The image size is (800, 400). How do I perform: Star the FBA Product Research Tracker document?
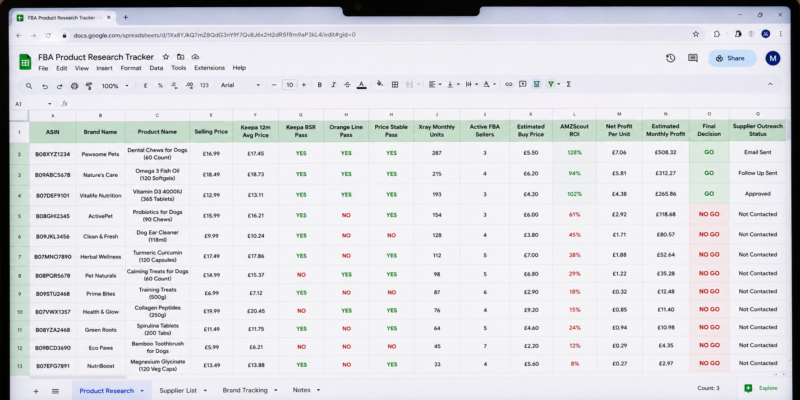coord(165,57)
